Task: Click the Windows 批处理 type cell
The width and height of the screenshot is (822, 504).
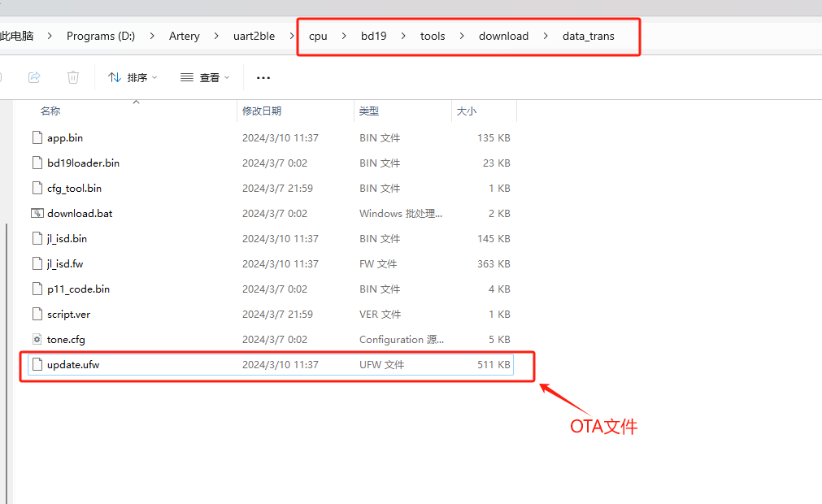Action: 401,214
